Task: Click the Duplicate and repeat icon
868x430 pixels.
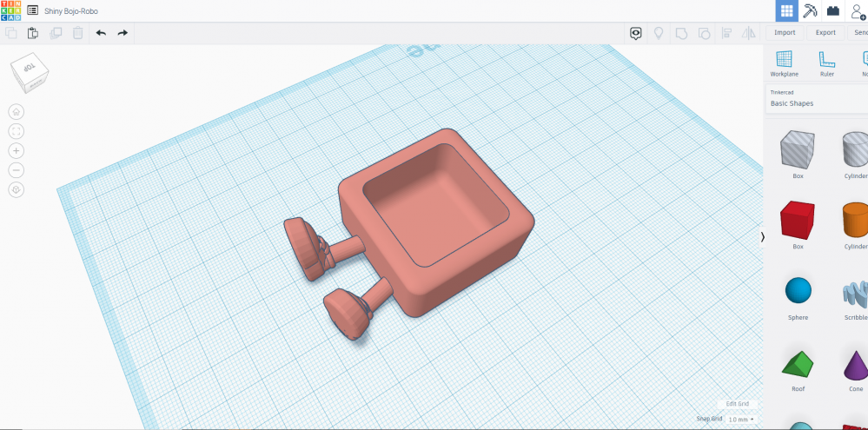Action: click(x=56, y=33)
